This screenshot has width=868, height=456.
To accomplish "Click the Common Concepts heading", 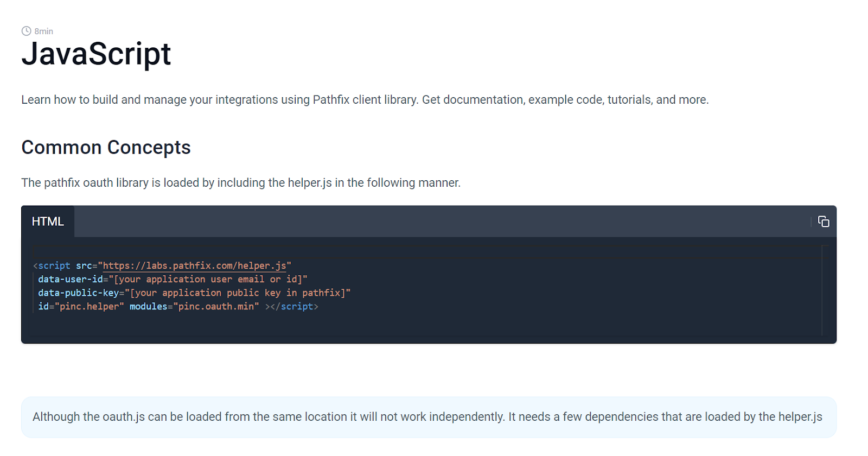I will pyautogui.click(x=106, y=148).
